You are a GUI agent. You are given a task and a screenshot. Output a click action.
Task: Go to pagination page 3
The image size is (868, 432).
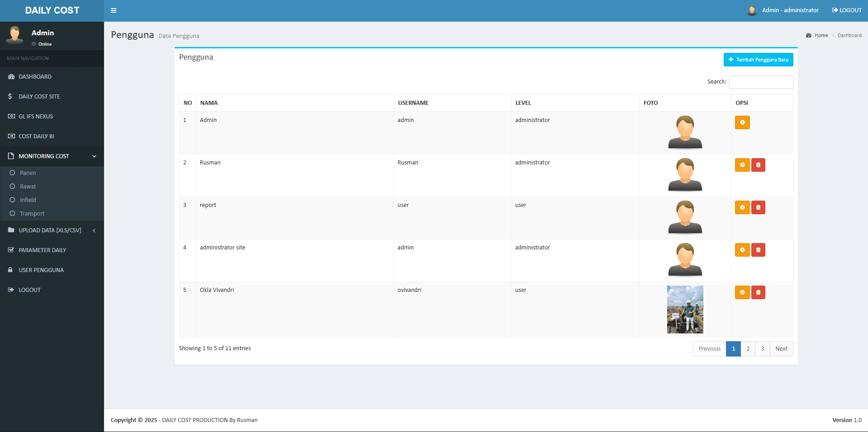click(763, 348)
